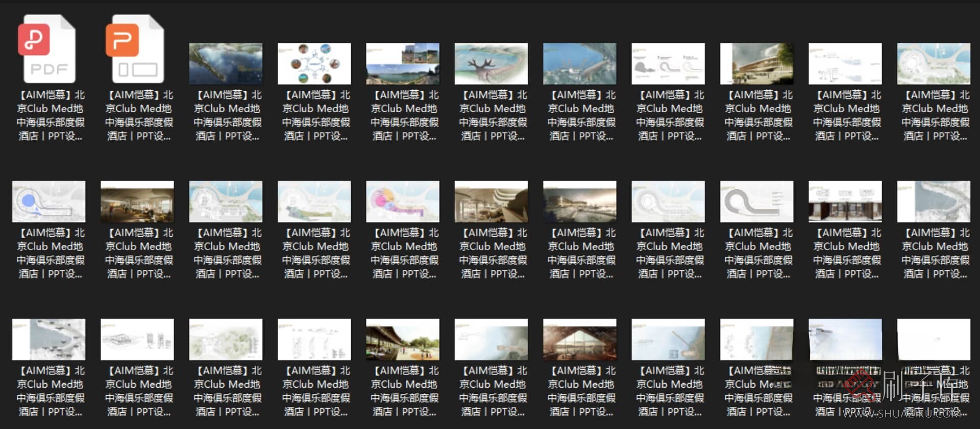The height and width of the screenshot is (429, 980).
Task: Select the antler-shaped sketch on lake thumbnail
Action: tap(491, 64)
